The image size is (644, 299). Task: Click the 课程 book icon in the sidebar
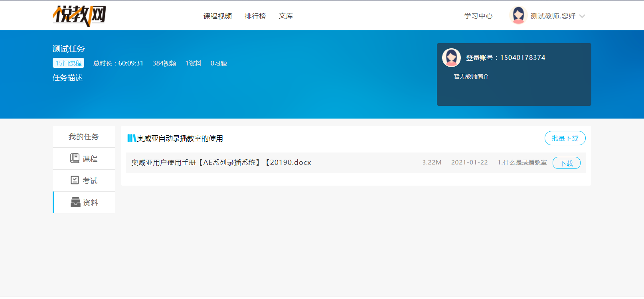(75, 158)
